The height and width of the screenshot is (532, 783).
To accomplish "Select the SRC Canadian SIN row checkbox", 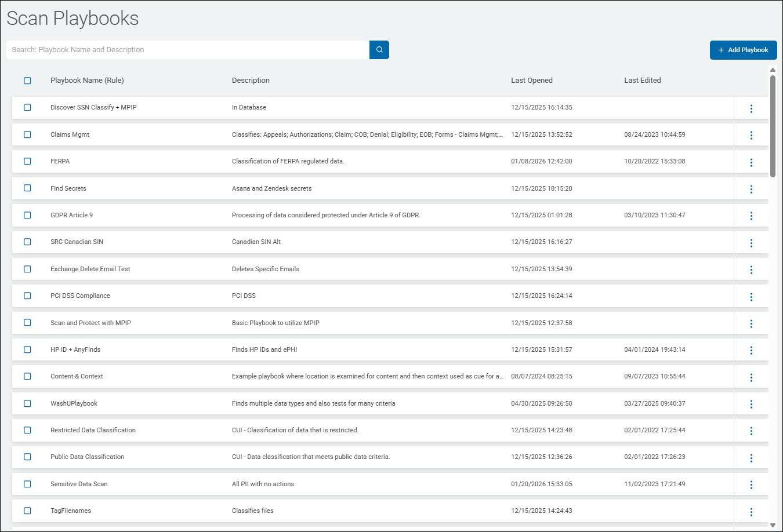I will point(27,242).
